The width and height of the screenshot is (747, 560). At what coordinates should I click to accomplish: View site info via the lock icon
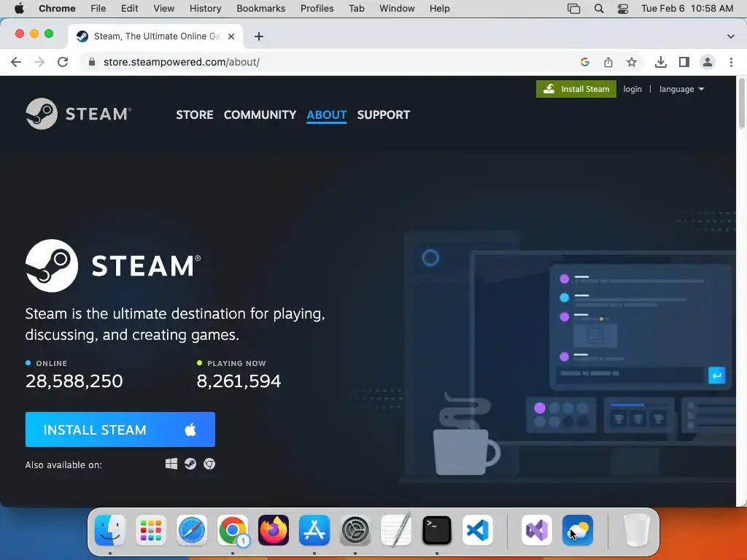coord(92,62)
